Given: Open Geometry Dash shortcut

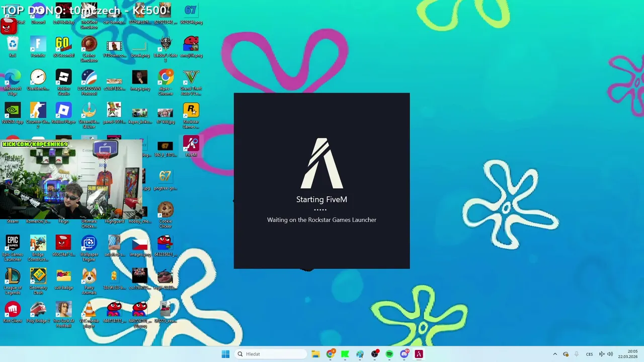Looking at the screenshot, I should tap(38, 282).
